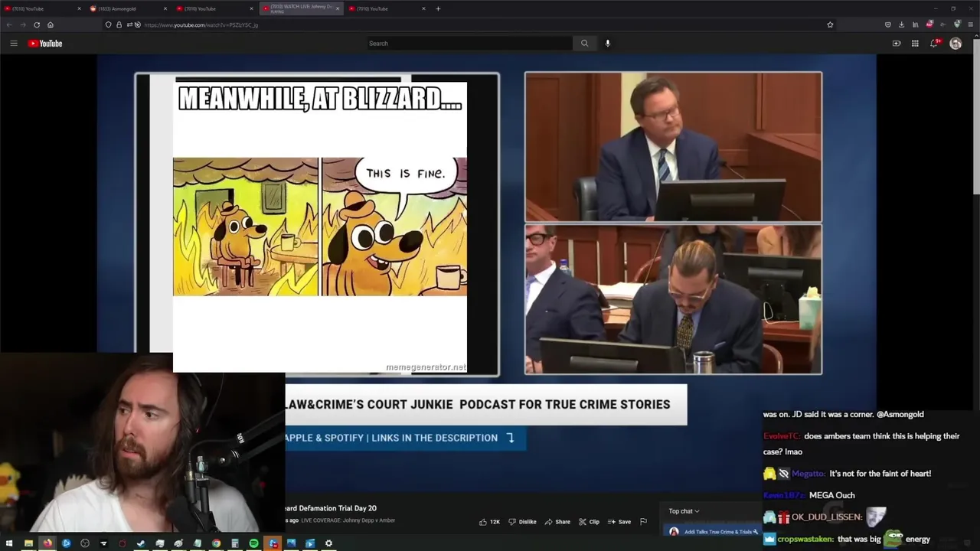Open File Explorer from the taskbar
The image size is (980, 551).
28,543
